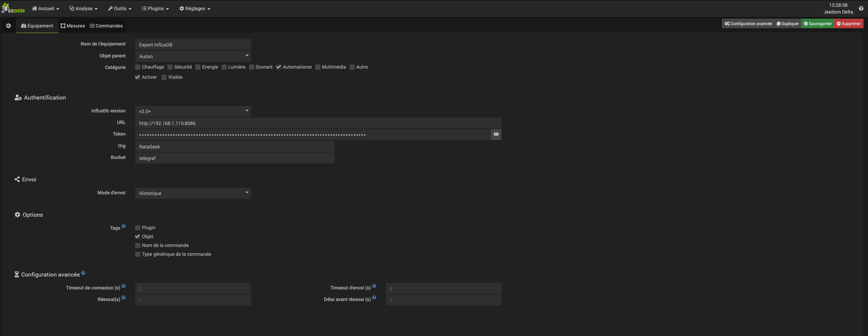868x336 pixels.
Task: Open the help question mark icon top right
Action: coord(861,8)
